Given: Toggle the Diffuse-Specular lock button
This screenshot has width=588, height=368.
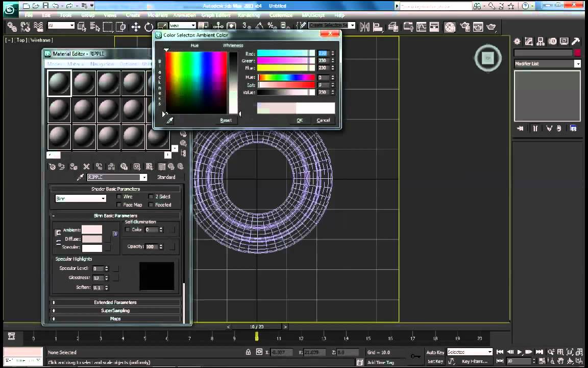Looking at the screenshot, I should point(58,243).
